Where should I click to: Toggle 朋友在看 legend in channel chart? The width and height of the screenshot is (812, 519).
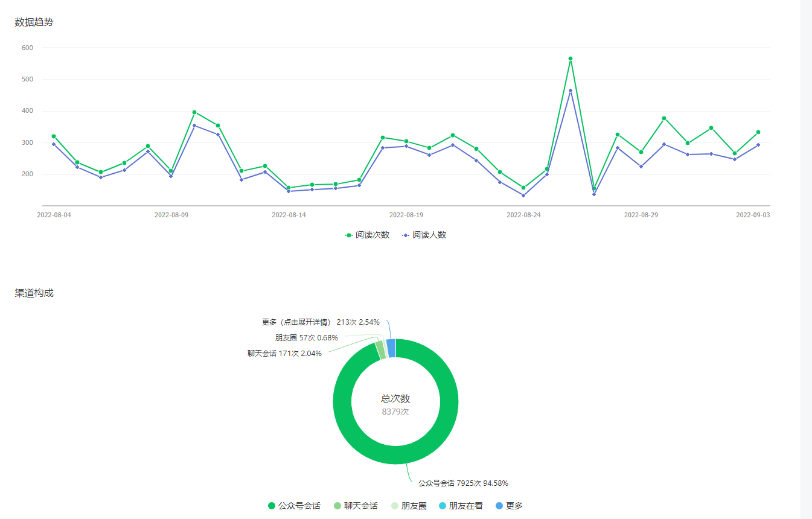coord(461,506)
